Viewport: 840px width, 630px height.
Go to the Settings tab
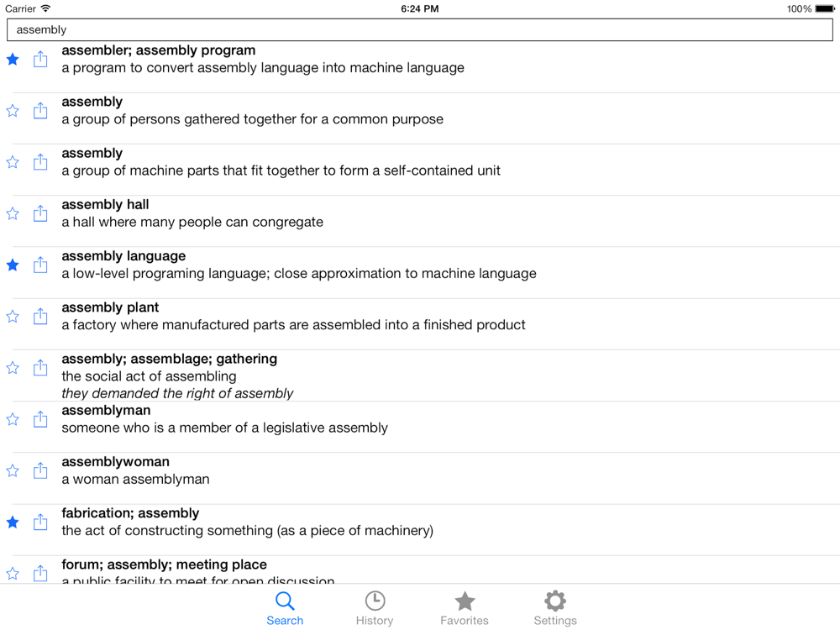point(555,608)
